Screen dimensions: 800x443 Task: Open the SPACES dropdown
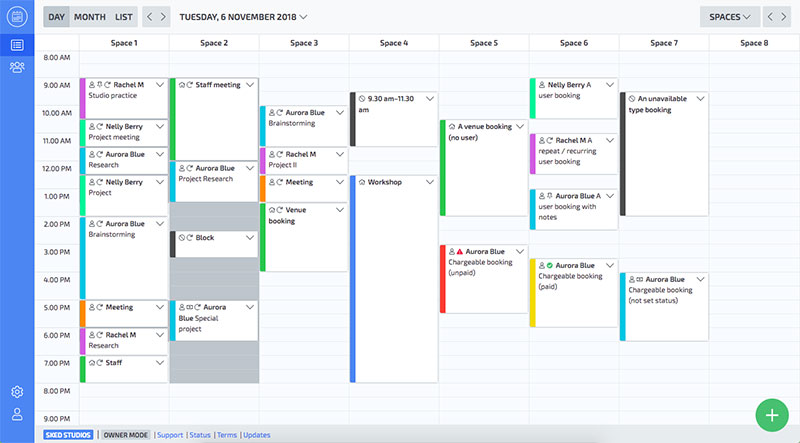(x=730, y=17)
